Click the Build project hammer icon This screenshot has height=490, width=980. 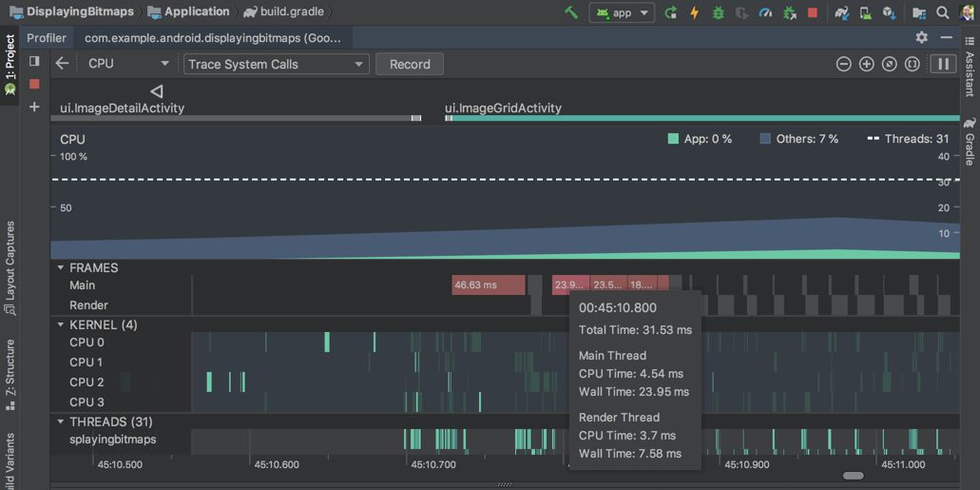(x=571, y=12)
